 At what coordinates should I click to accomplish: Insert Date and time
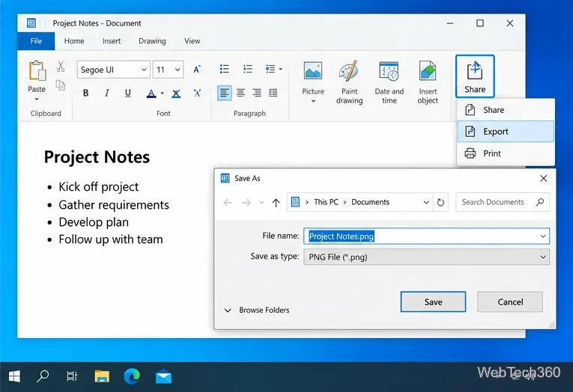pos(389,82)
